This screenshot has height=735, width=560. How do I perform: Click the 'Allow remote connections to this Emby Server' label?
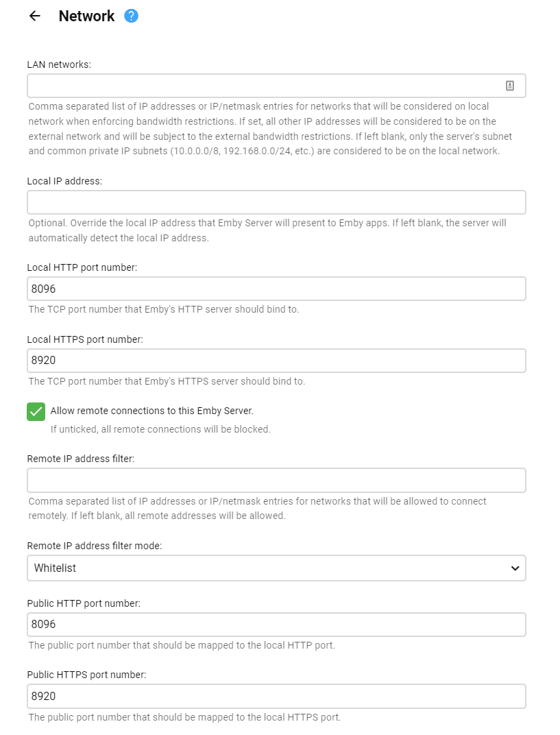click(151, 411)
